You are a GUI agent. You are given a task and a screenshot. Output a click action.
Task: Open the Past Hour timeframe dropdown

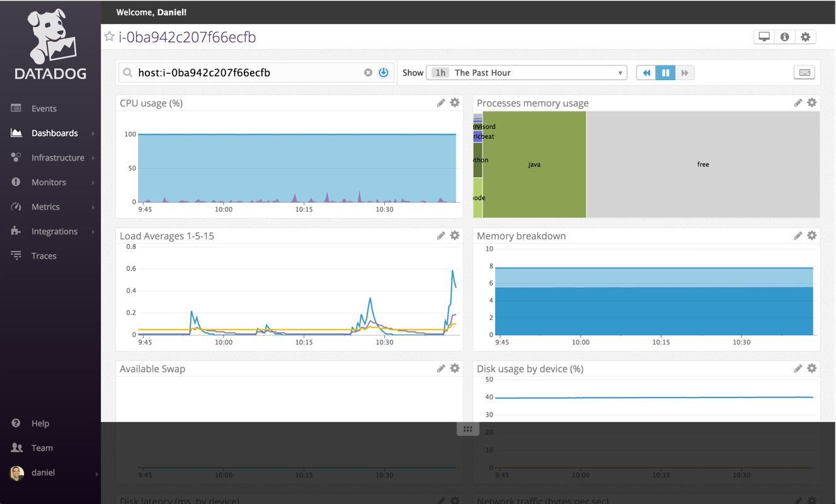[527, 72]
